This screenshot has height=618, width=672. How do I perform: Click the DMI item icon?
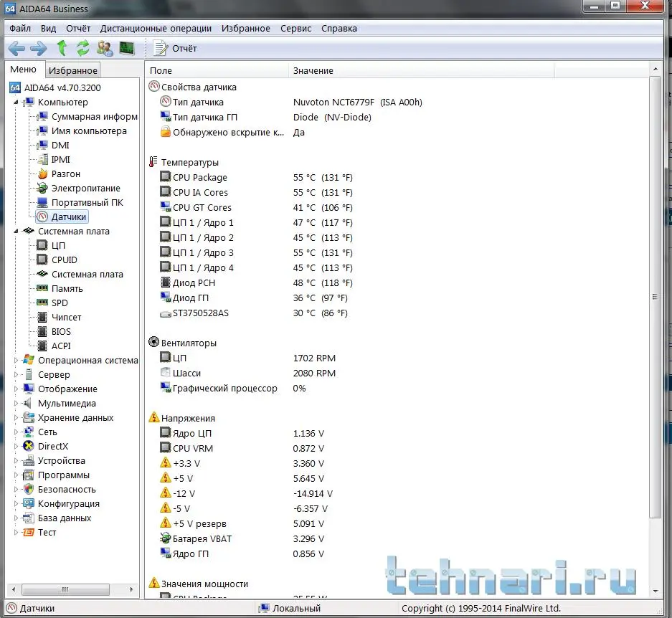42,145
